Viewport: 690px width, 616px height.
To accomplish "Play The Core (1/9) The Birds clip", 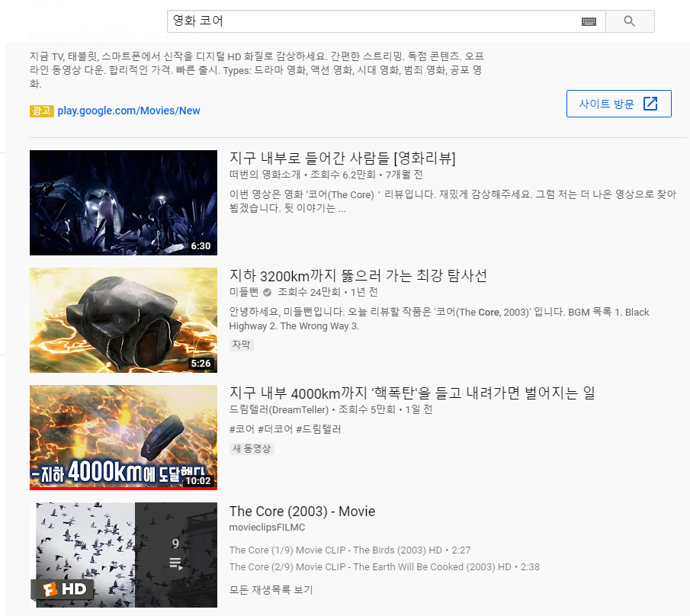I will [x=350, y=550].
